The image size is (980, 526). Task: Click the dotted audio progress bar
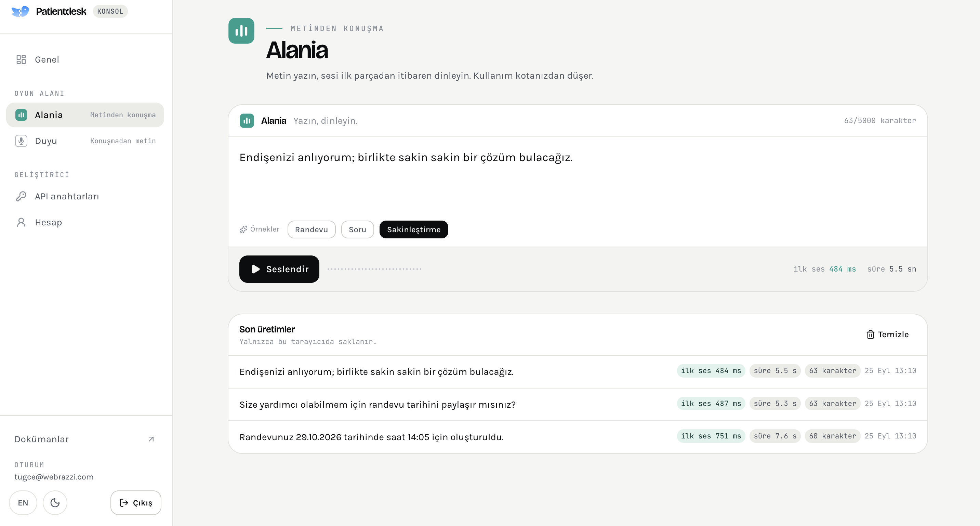[x=374, y=269]
